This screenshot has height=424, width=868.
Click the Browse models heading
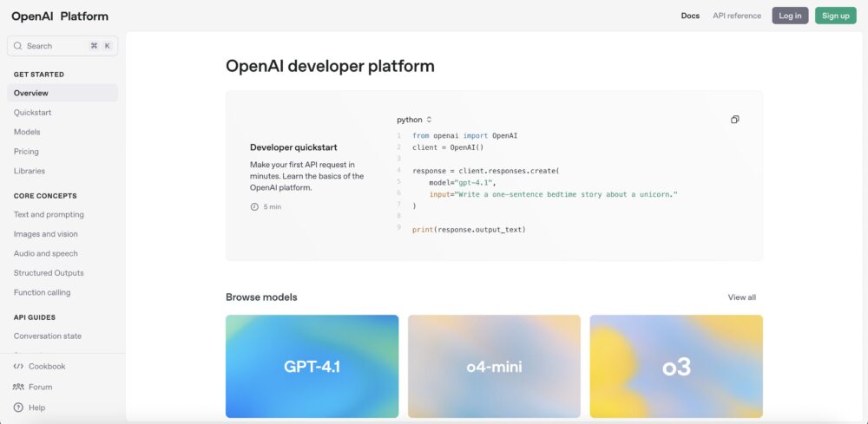(261, 297)
